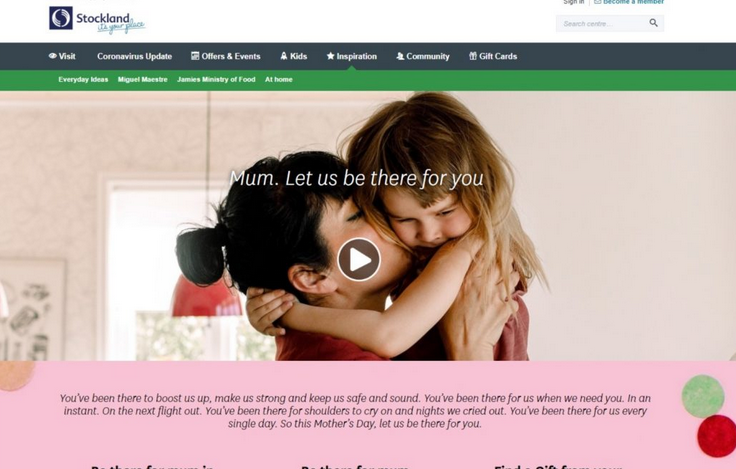This screenshot has height=469, width=736.
Task: Open Coronavirus Update page
Action: [134, 56]
